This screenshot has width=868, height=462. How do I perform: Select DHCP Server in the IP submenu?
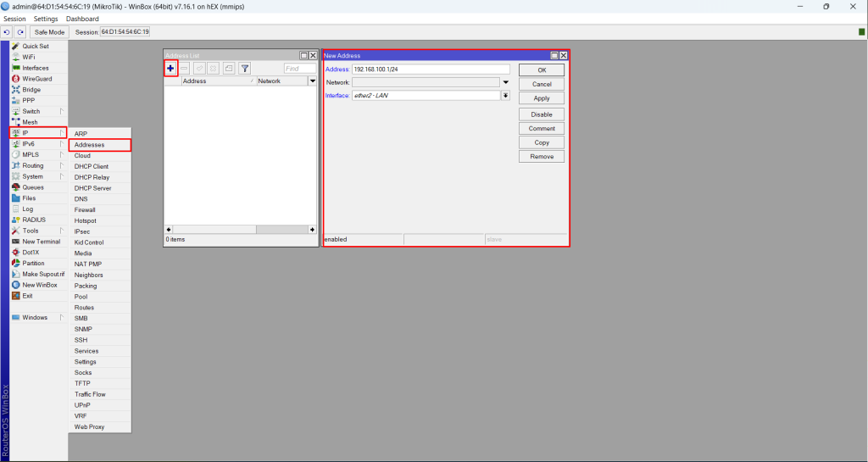(x=100, y=188)
